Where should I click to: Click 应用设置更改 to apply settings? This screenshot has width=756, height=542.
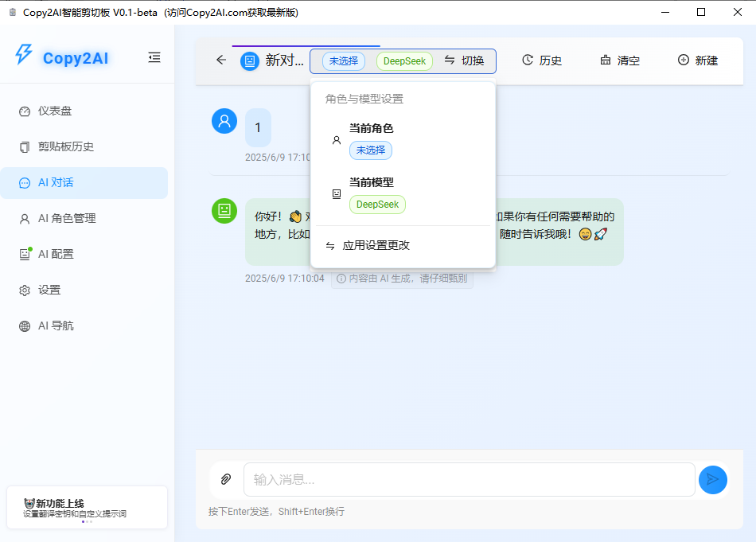point(376,246)
